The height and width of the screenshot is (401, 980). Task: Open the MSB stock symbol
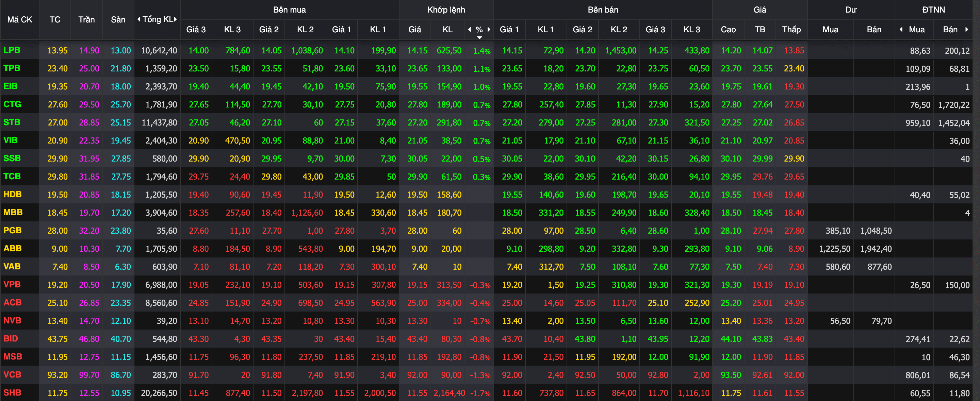point(13,356)
